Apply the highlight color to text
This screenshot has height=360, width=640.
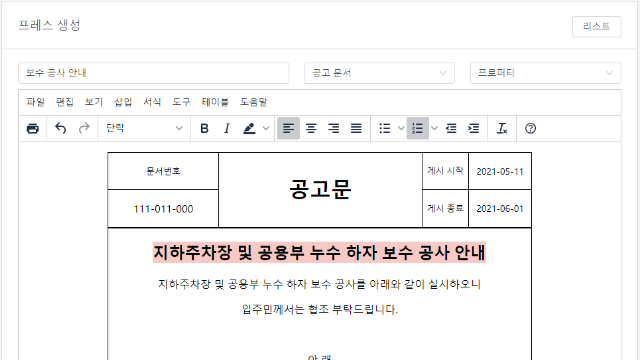click(x=249, y=129)
